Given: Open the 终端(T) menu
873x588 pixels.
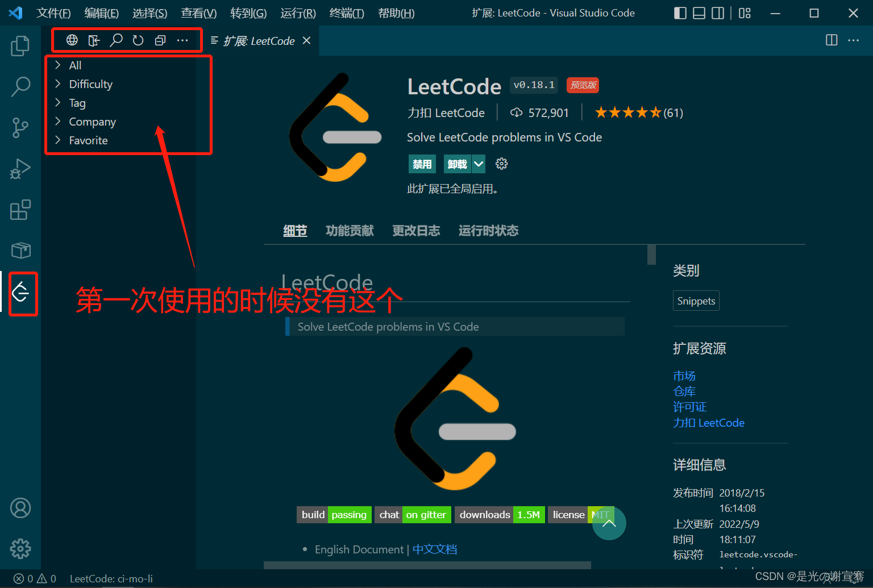Looking at the screenshot, I should click(x=347, y=13).
